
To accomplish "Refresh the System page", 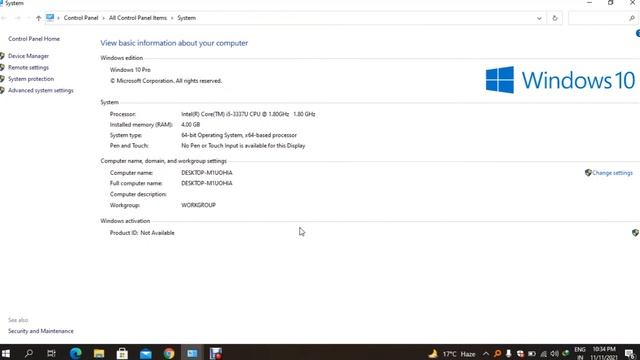I will pyautogui.click(x=554, y=18).
